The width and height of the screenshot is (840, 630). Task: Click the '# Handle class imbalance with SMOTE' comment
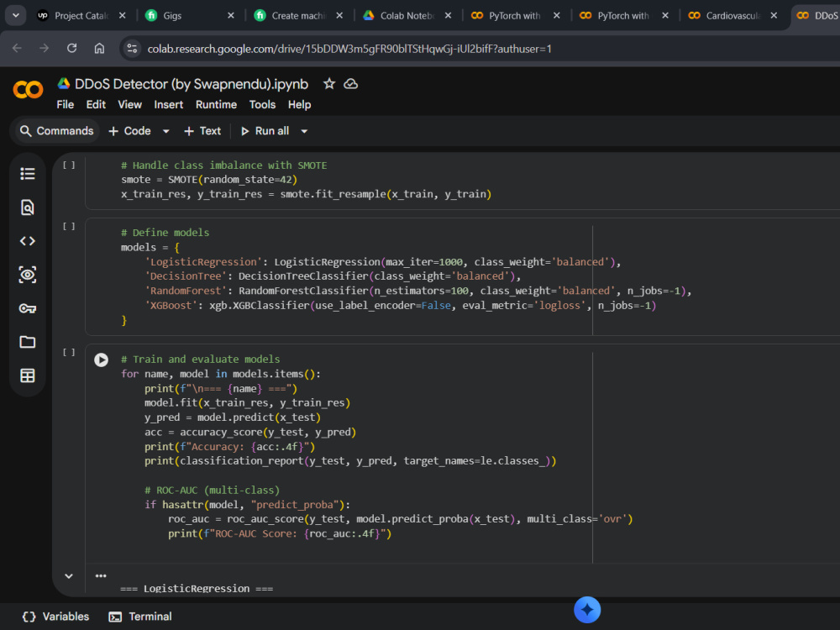pyautogui.click(x=224, y=165)
